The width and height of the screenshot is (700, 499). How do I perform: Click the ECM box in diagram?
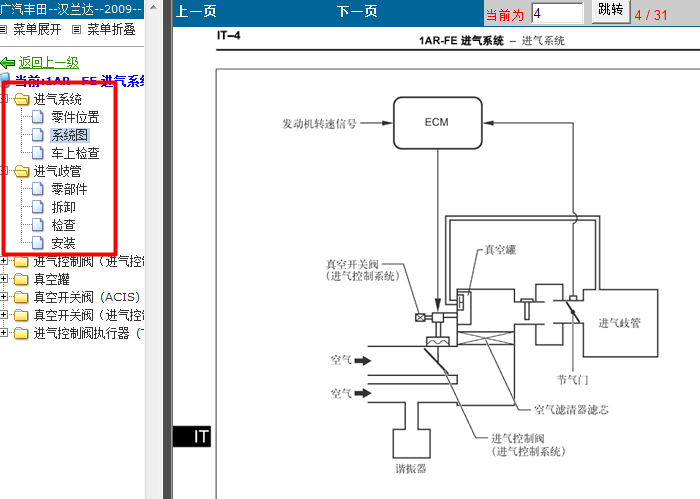(438, 123)
